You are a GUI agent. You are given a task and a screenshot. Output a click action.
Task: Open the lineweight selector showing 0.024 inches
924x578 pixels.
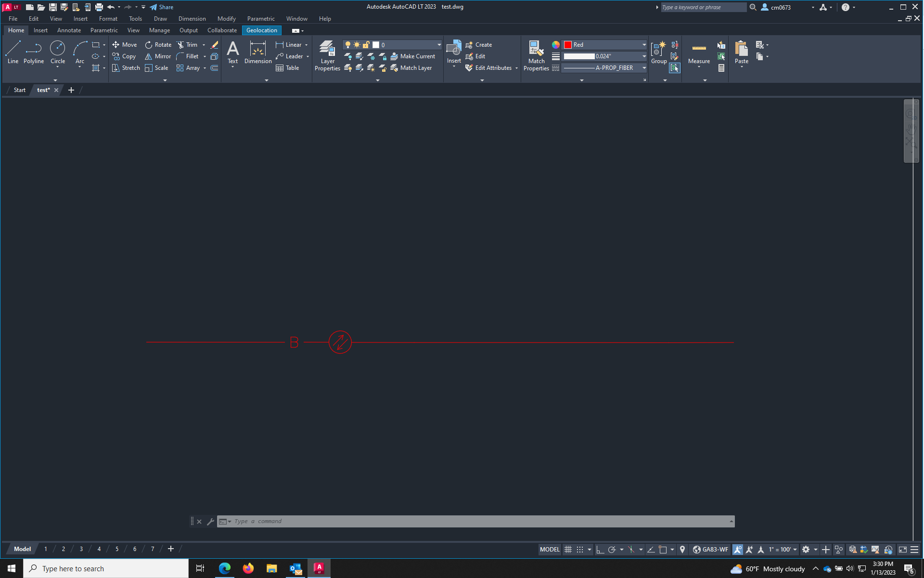coord(644,56)
